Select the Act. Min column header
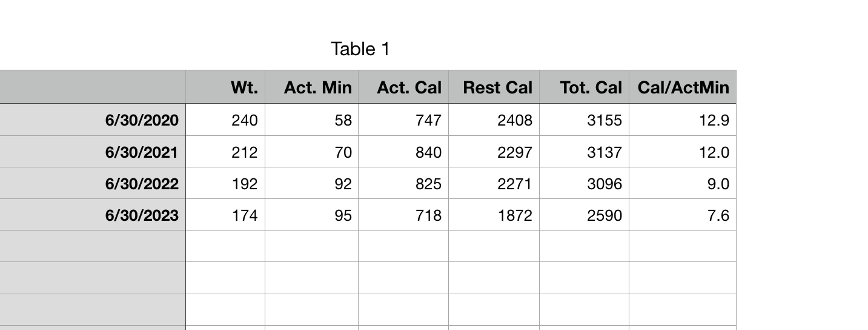The image size is (868, 330). click(x=311, y=87)
